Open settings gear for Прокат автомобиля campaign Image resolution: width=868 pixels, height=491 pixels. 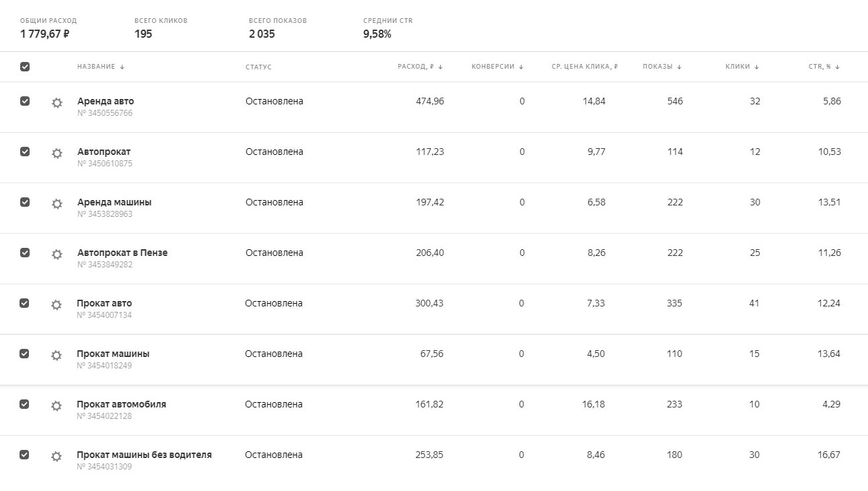coord(57,405)
